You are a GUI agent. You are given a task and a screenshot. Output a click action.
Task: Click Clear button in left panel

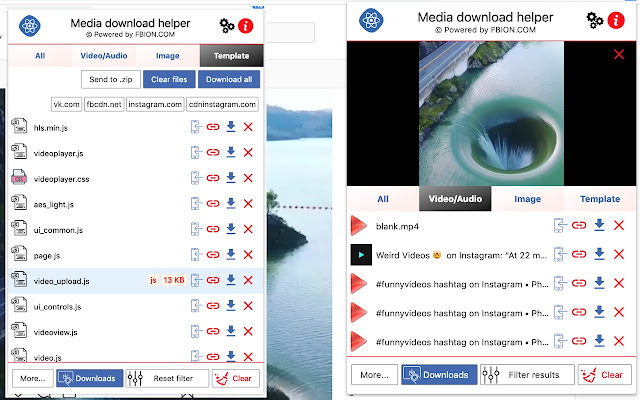pyautogui.click(x=236, y=378)
